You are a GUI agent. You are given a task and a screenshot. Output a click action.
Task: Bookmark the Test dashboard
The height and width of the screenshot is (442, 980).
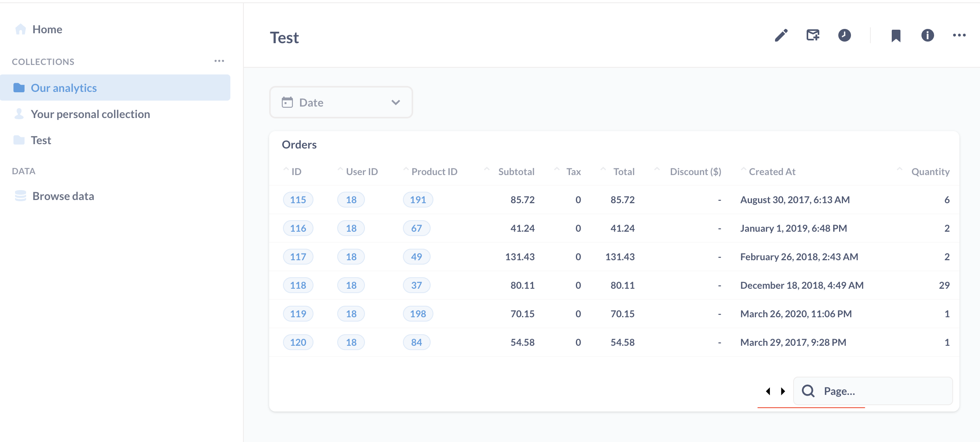896,36
